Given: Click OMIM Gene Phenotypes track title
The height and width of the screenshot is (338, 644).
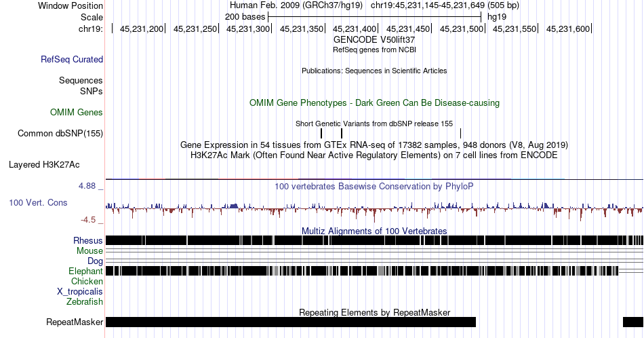Looking at the screenshot, I should pos(374,102).
